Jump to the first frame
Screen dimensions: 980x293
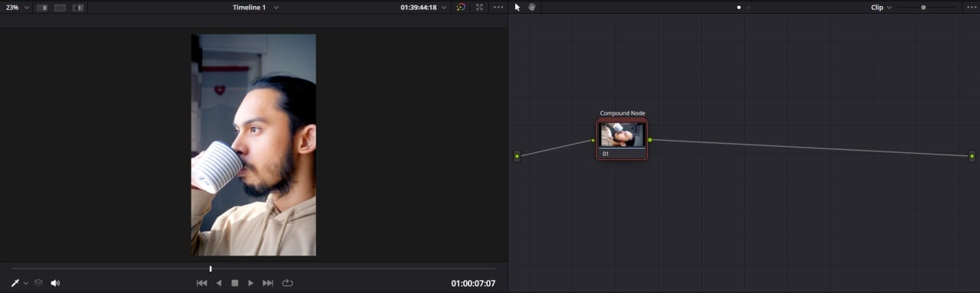(201, 283)
